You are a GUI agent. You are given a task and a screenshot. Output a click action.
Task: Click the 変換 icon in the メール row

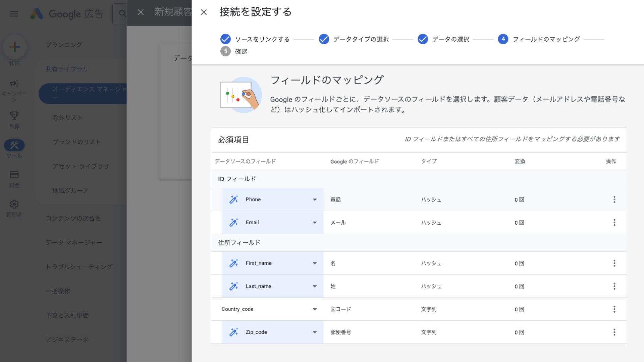coord(522,223)
